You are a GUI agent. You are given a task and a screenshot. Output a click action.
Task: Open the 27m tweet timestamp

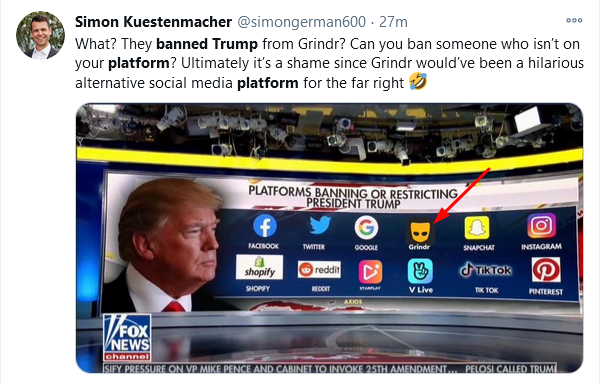(x=393, y=22)
